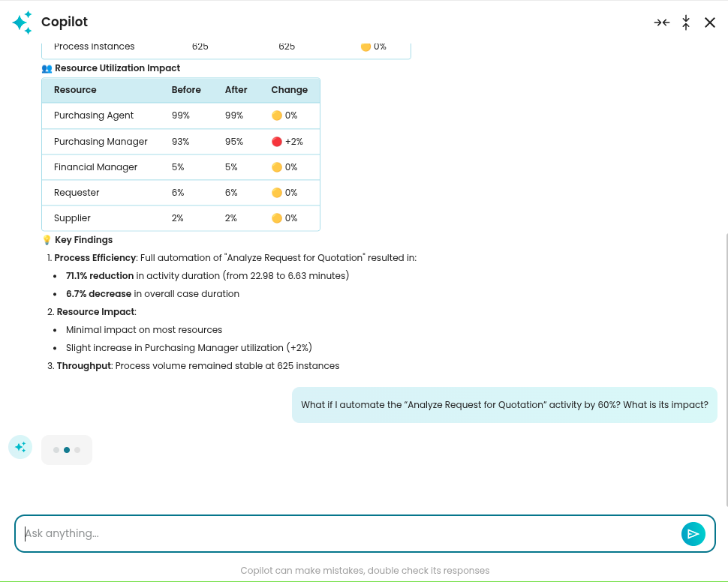Click the user's 60% automation question bubble

(504, 405)
